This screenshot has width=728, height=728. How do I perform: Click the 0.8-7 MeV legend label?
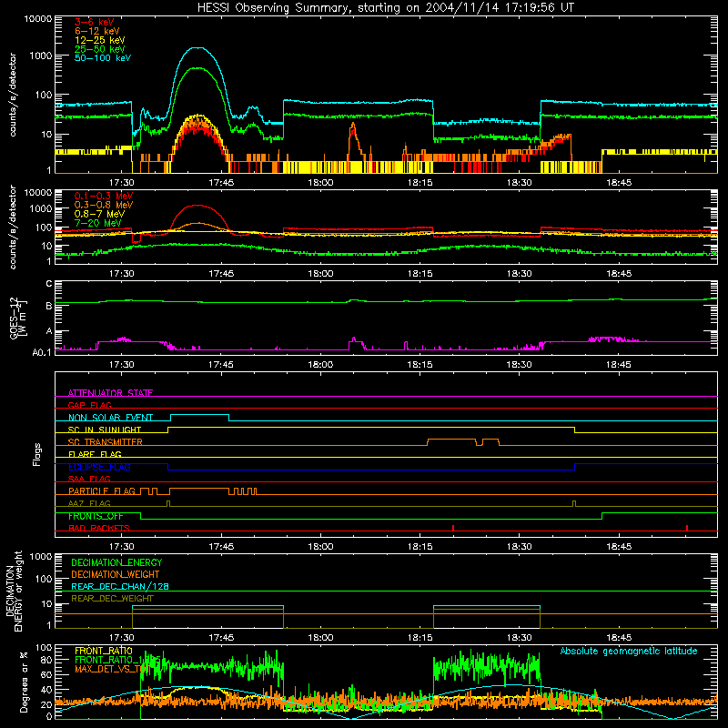(x=99, y=214)
